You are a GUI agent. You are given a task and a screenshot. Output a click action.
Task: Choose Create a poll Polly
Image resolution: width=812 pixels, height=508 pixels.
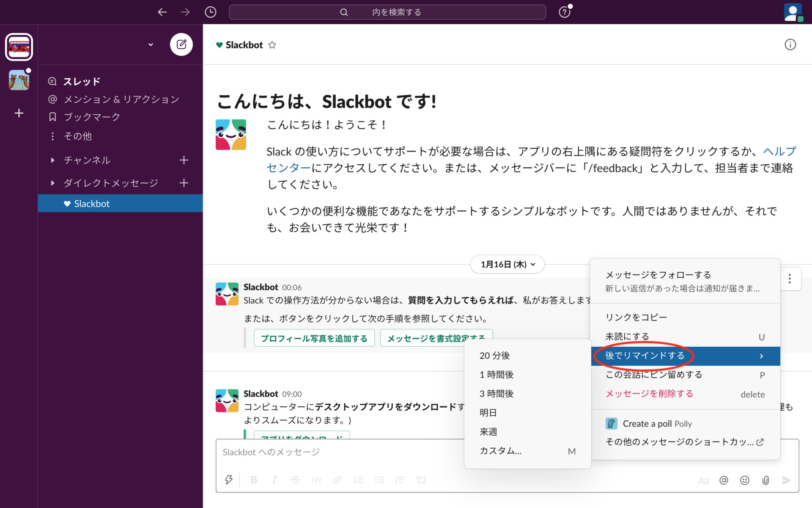tap(686, 423)
